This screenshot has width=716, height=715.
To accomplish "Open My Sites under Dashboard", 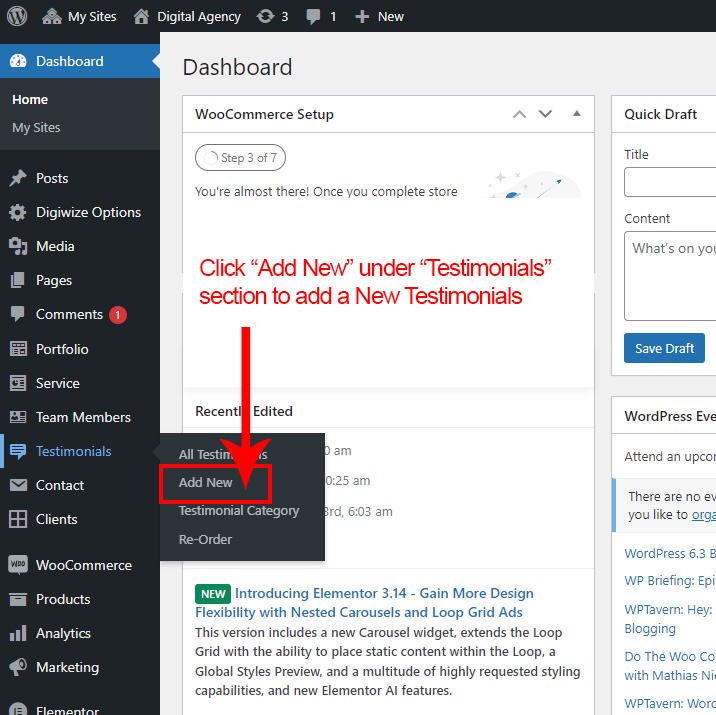I will tap(36, 128).
